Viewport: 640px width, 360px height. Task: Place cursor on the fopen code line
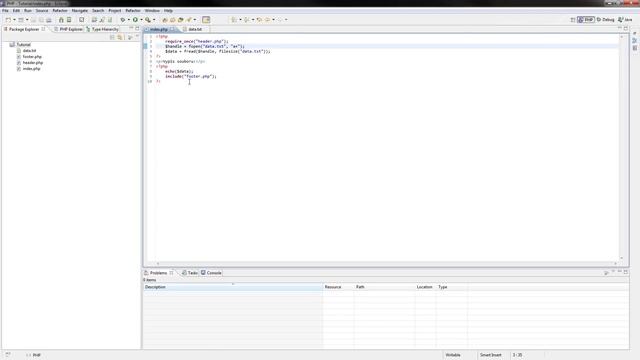204,47
